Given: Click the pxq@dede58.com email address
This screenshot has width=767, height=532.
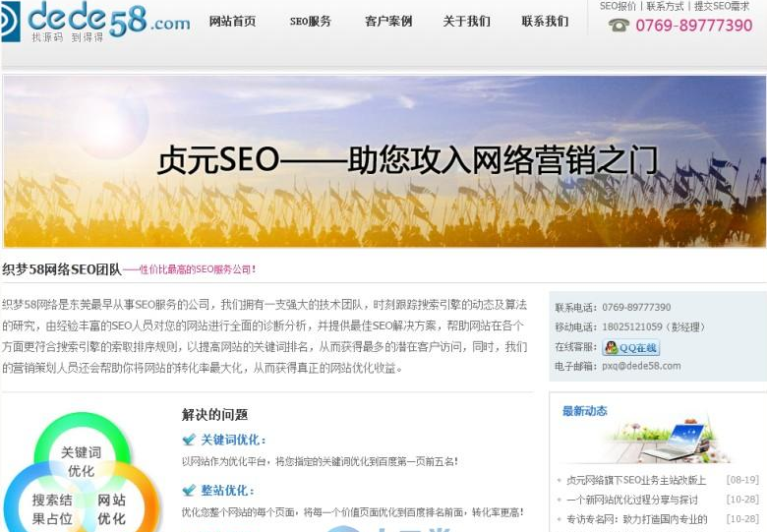Looking at the screenshot, I should tap(641, 366).
